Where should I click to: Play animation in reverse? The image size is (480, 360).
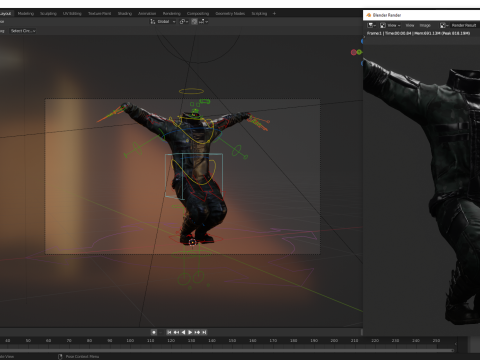click(183, 332)
